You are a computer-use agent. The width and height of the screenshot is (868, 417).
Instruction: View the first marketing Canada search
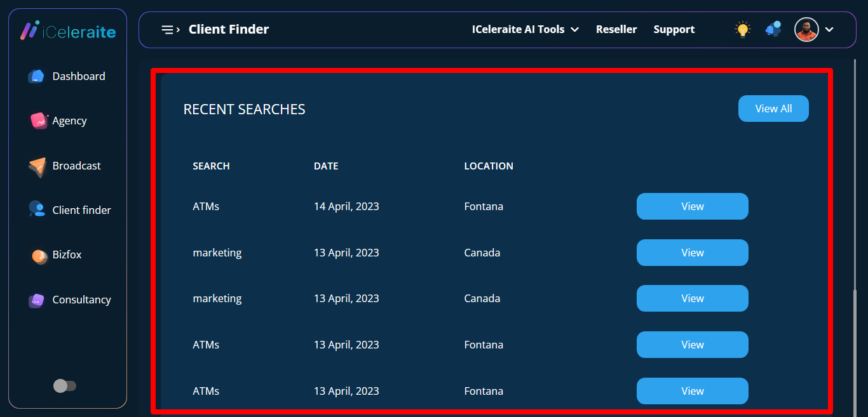point(692,253)
